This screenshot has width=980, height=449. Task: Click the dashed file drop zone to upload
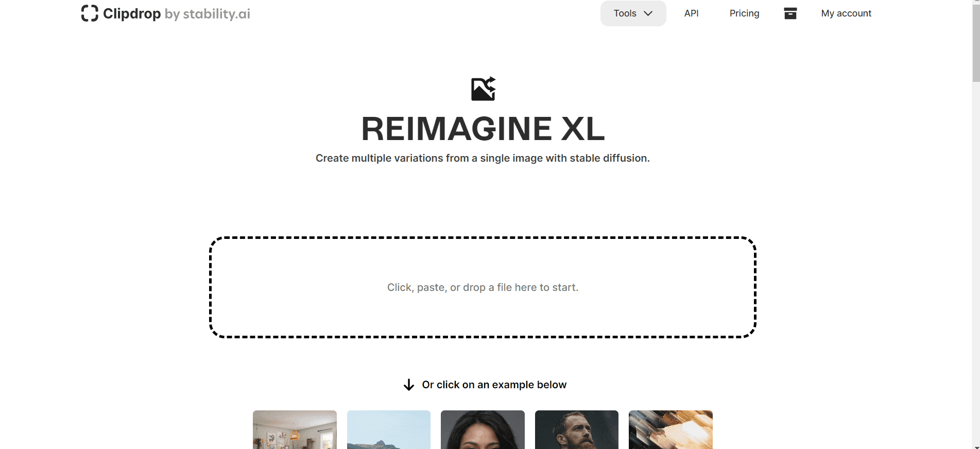point(483,287)
